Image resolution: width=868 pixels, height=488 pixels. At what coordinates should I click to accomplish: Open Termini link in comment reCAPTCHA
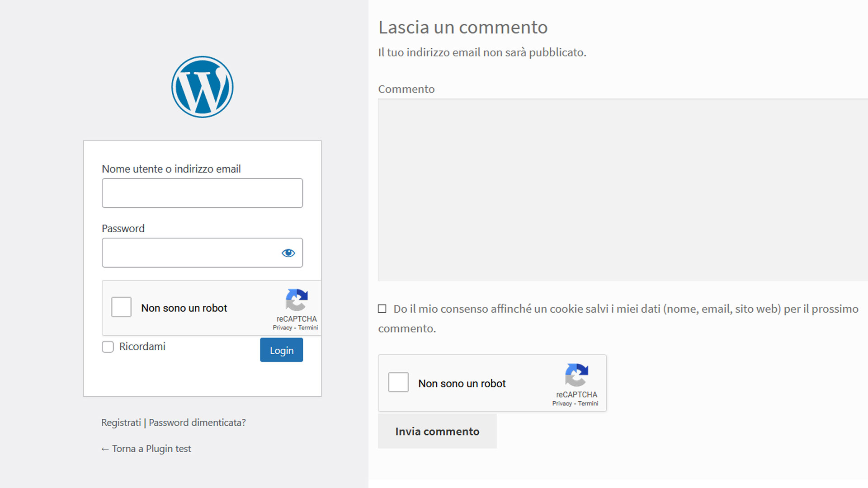coord(588,404)
